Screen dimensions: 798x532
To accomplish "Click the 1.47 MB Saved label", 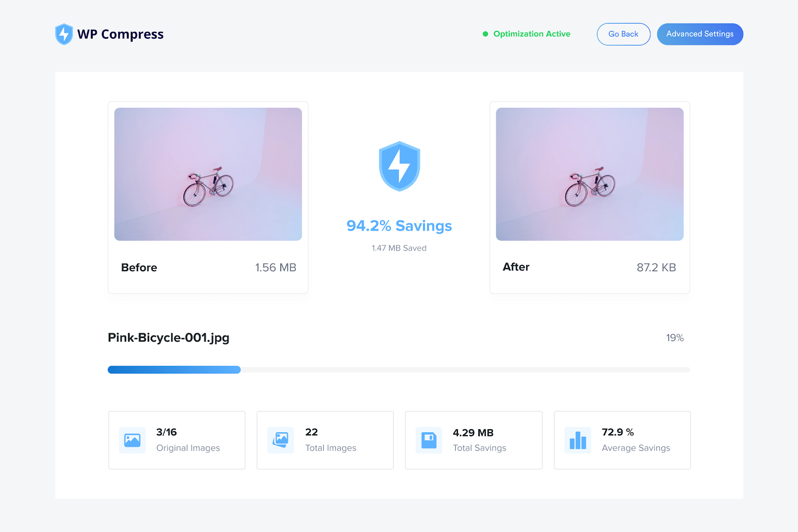I will click(399, 248).
